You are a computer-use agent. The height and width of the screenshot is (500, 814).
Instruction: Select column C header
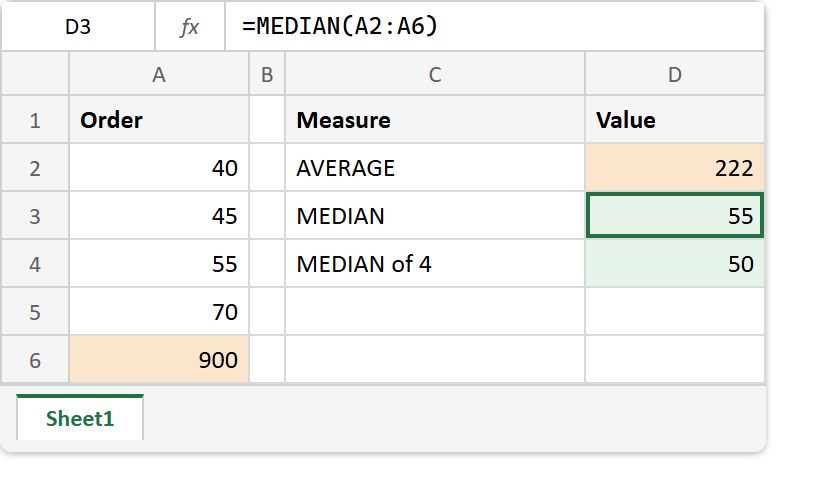tap(435, 74)
